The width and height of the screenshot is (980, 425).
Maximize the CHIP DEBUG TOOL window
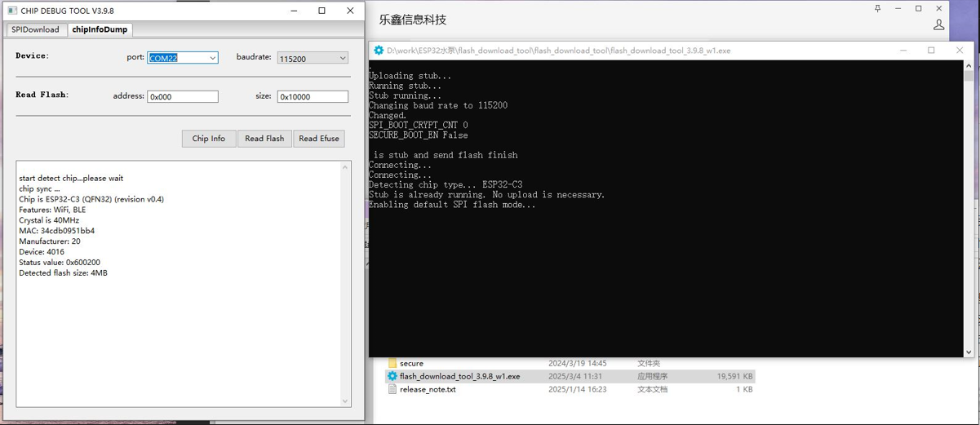coord(321,11)
